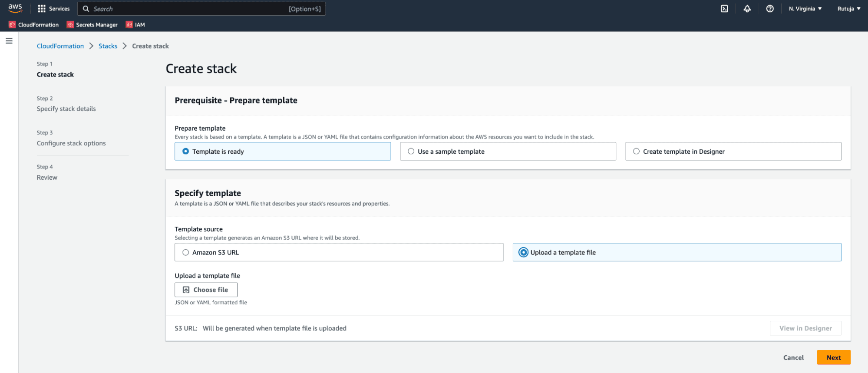Expand the N. Virginia region dropdown
This screenshot has height=373, width=868.
805,9
